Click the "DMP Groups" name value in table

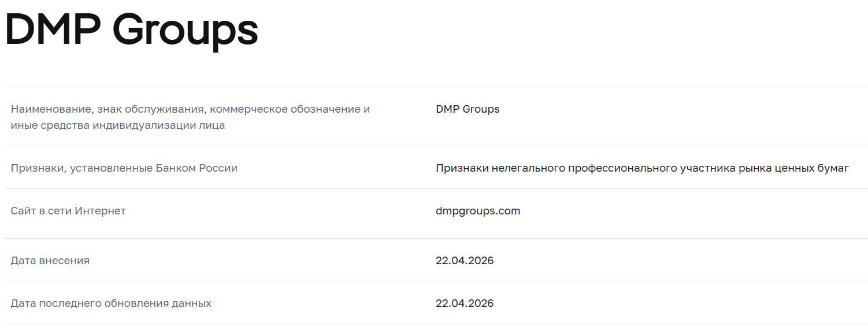468,109
